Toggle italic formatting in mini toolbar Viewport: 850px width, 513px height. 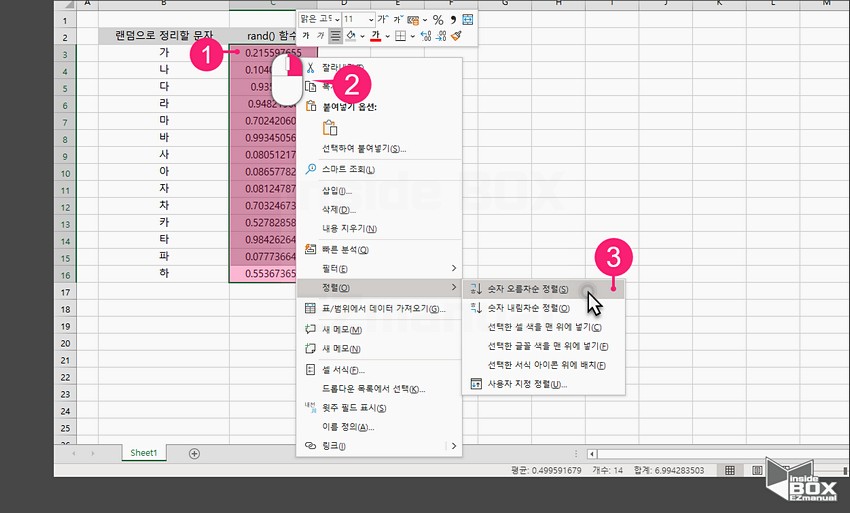320,36
